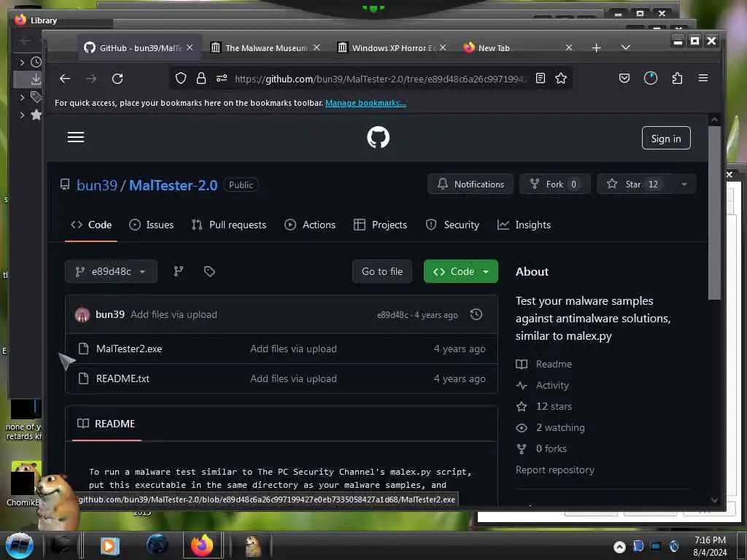Close the GitHub bun39/MalTester tab
The height and width of the screenshot is (560, 747).
[190, 47]
